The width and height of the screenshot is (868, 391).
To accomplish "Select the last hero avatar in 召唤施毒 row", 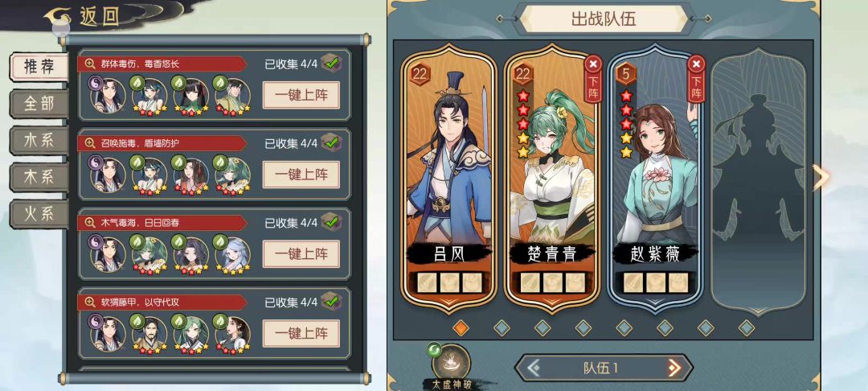I will 232,175.
